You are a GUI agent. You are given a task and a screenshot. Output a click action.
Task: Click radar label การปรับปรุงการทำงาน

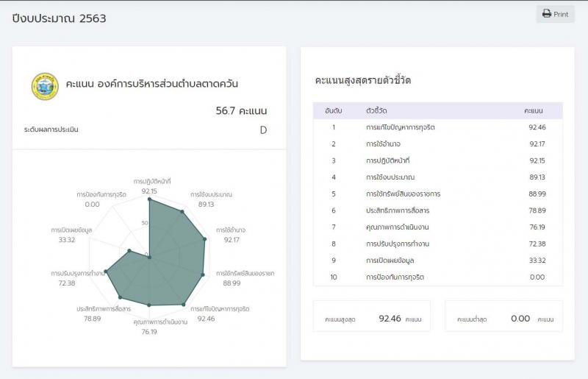[79, 274]
